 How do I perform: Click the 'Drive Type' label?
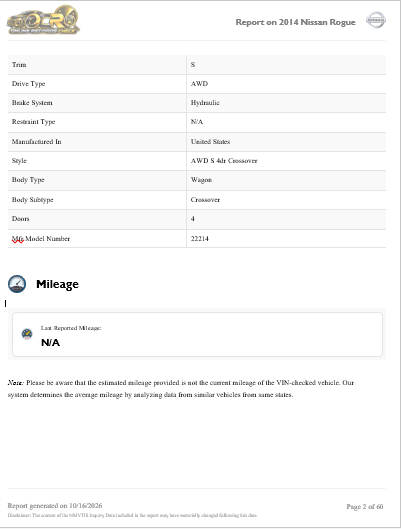point(28,84)
